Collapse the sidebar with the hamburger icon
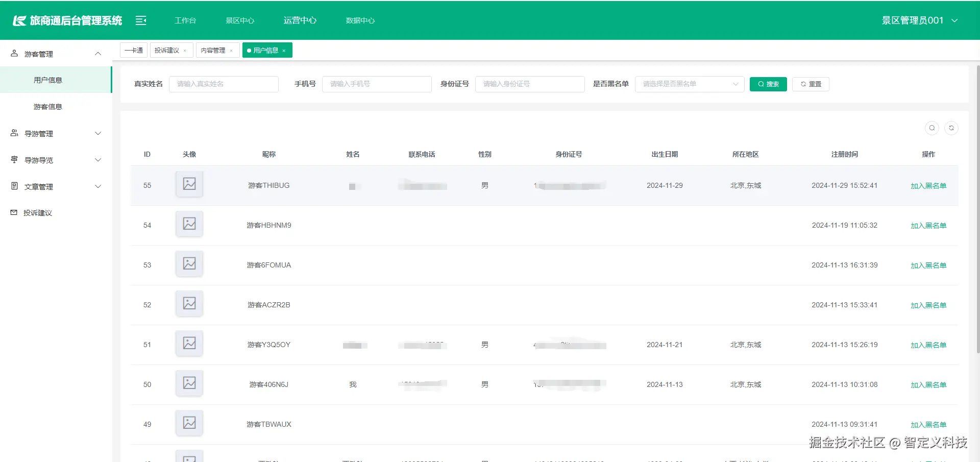Viewport: 980px width, 462px height. [141, 20]
